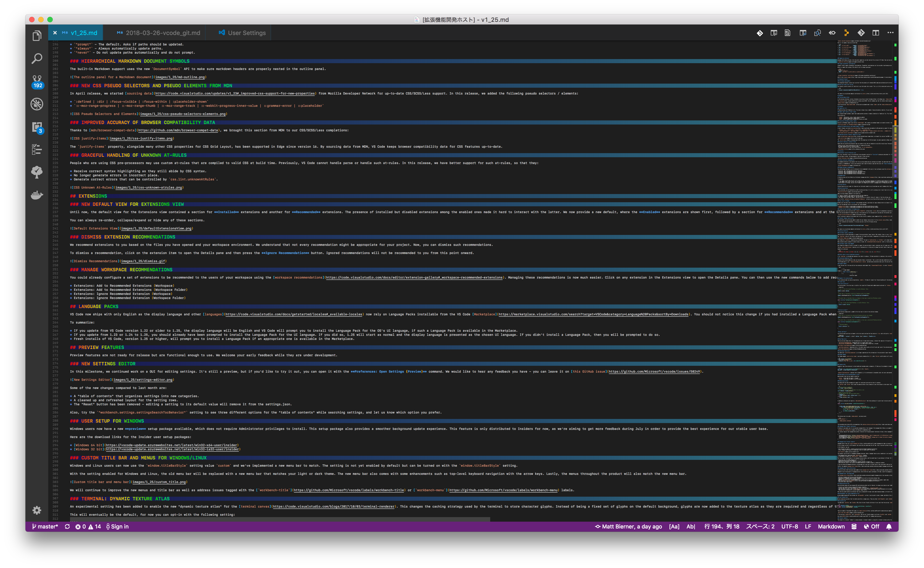Click the master* branch indicator
The width and height of the screenshot is (924, 568).
(x=45, y=526)
